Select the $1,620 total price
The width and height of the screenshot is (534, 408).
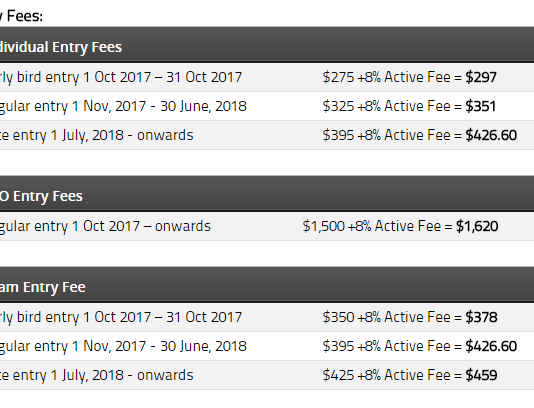pyautogui.click(x=477, y=226)
